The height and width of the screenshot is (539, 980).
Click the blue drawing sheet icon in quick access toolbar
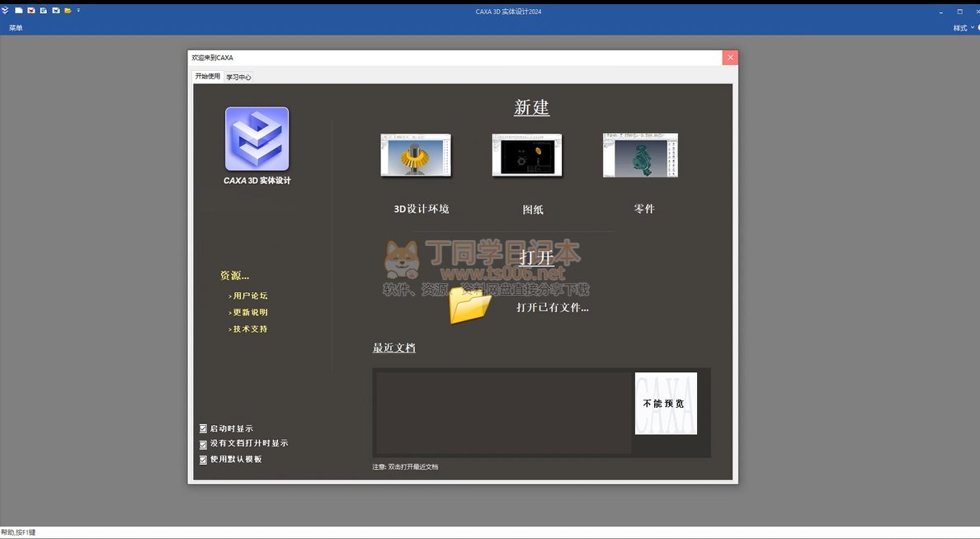(43, 11)
